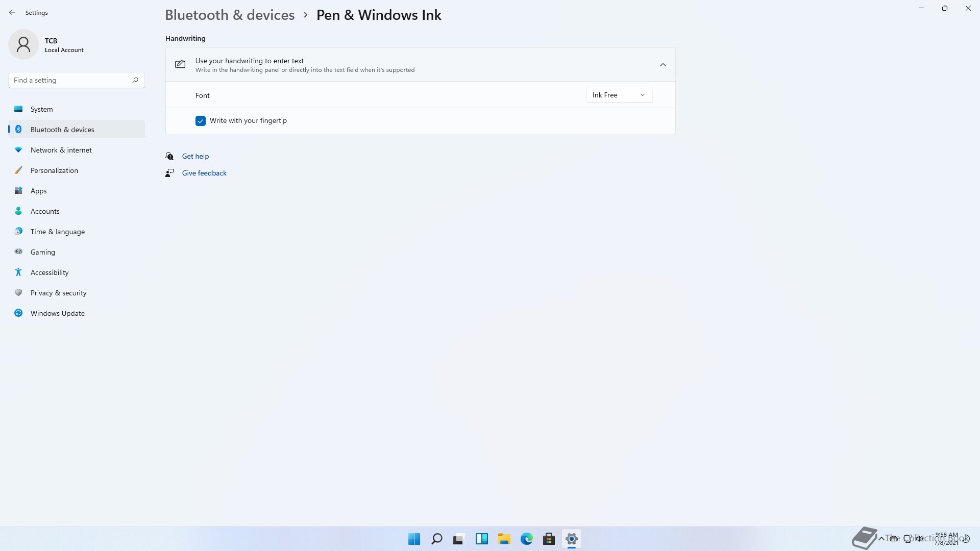Open System settings
This screenshot has width=980, height=551.
point(77,109)
